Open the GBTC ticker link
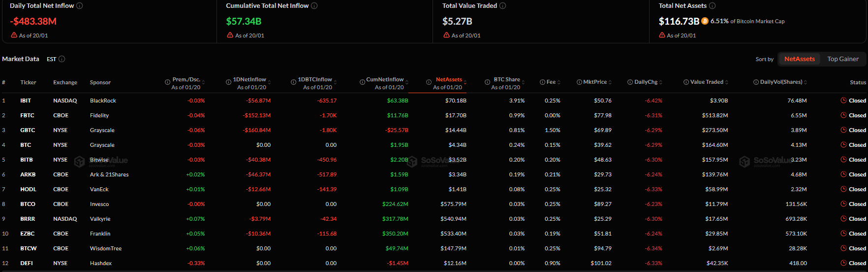Image resolution: width=868 pixels, height=272 pixels. 28,130
